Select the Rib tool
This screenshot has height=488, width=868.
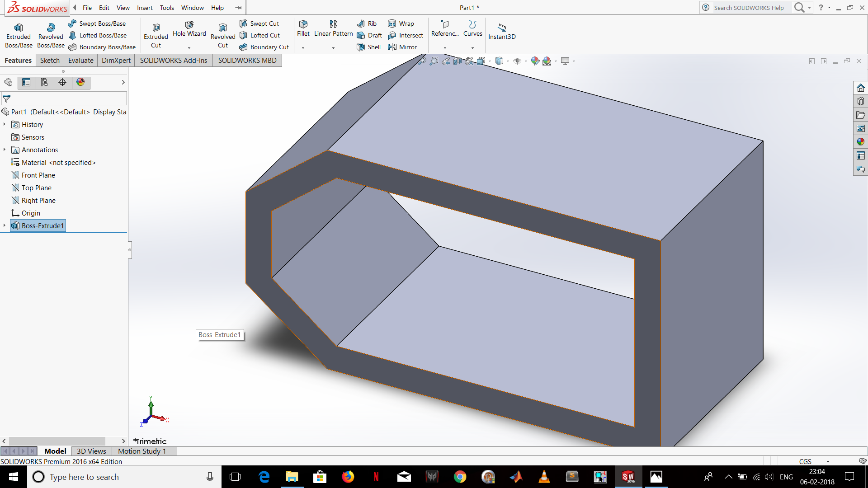click(x=367, y=23)
